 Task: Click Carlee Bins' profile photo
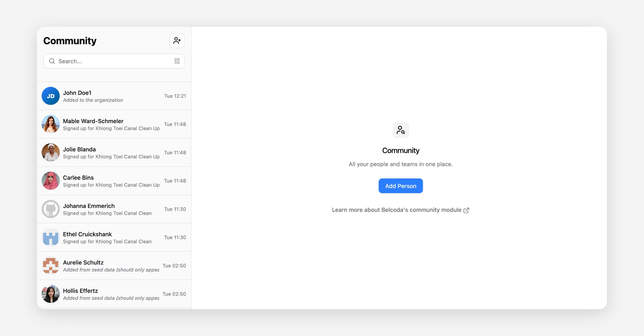(x=50, y=181)
